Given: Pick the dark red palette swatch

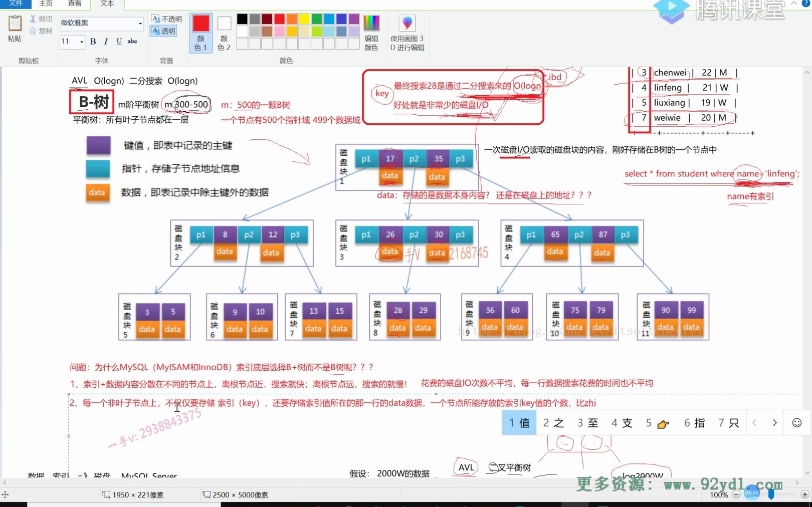Looking at the screenshot, I should 267,19.
